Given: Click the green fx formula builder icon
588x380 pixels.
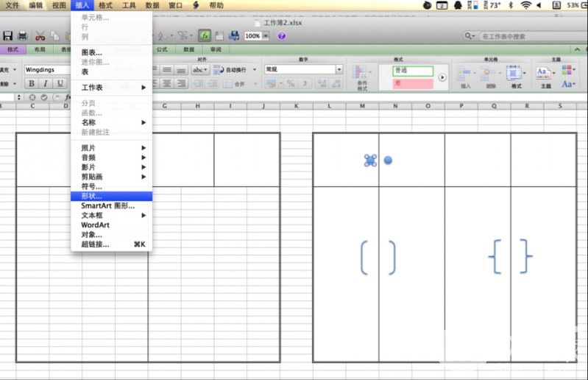Looking at the screenshot, I should [x=204, y=35].
